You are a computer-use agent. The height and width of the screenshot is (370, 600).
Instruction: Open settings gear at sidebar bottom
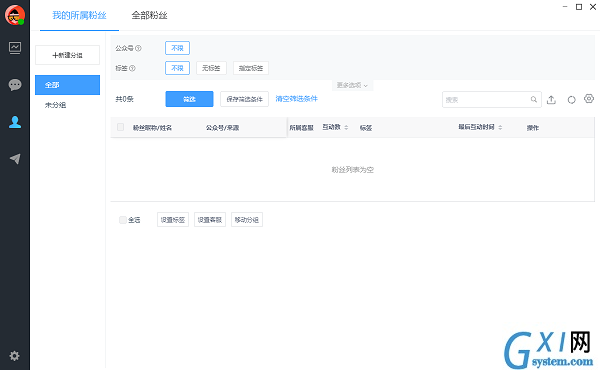(x=15, y=355)
